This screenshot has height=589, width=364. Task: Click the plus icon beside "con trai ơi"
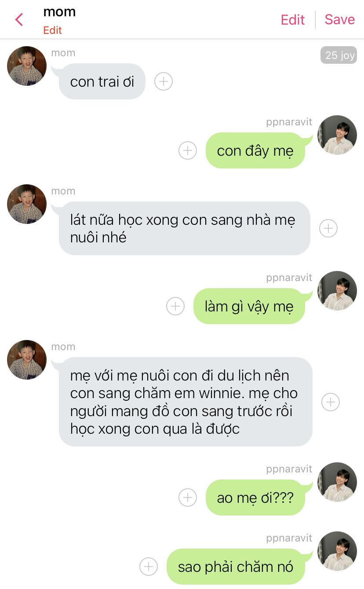(x=164, y=81)
